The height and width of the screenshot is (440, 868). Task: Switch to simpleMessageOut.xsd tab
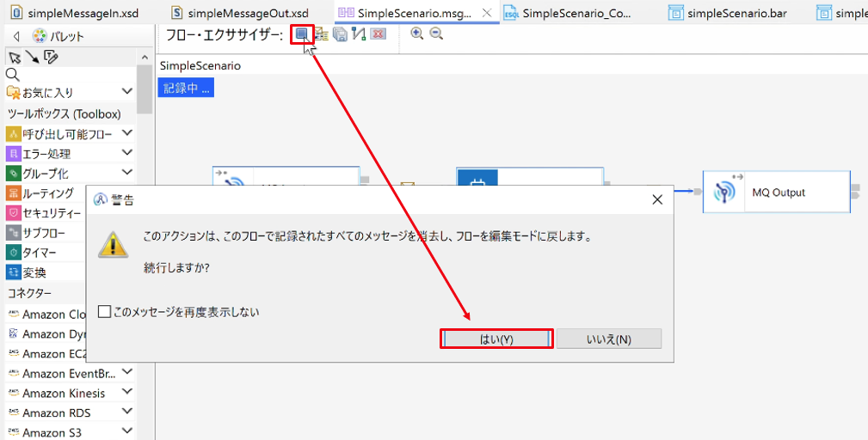239,13
